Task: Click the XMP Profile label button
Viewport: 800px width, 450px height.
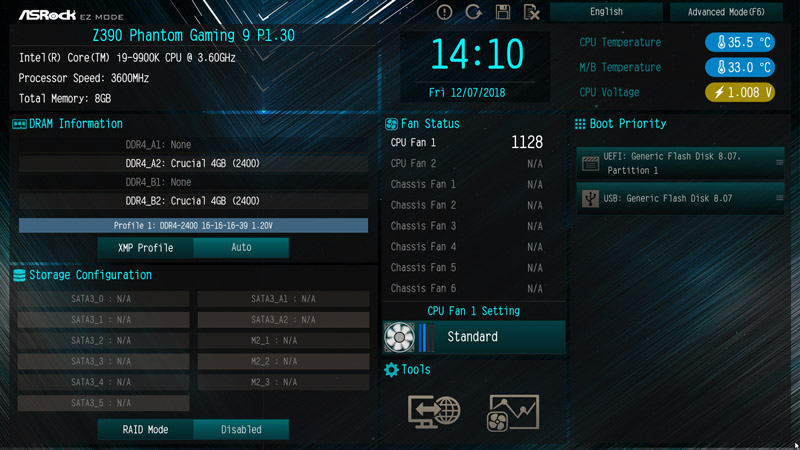Action: click(145, 247)
